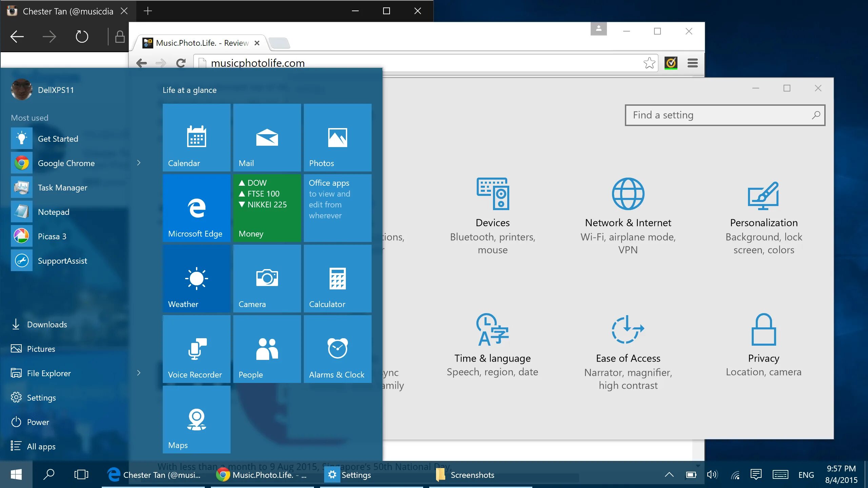Open Personalization settings
The height and width of the screenshot is (488, 868).
tap(764, 217)
